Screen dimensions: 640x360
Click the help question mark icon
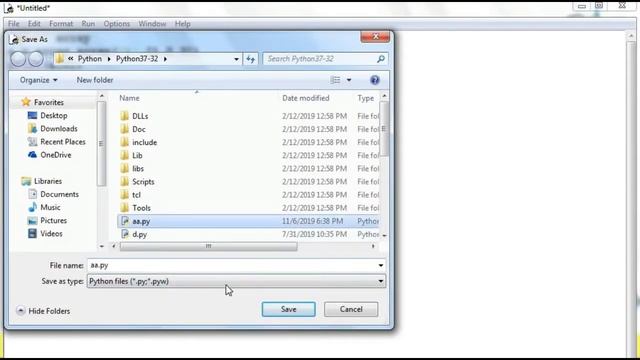coord(375,80)
